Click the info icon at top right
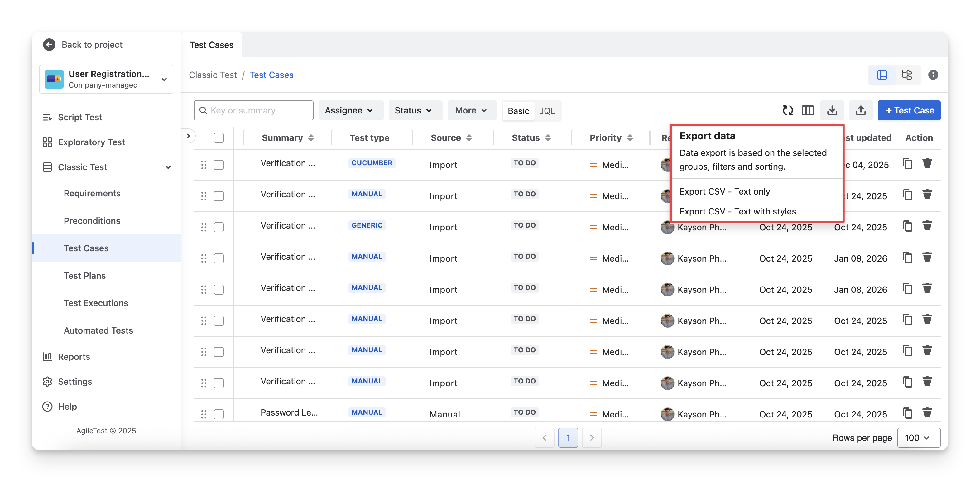This screenshot has height=482, width=980. (933, 75)
